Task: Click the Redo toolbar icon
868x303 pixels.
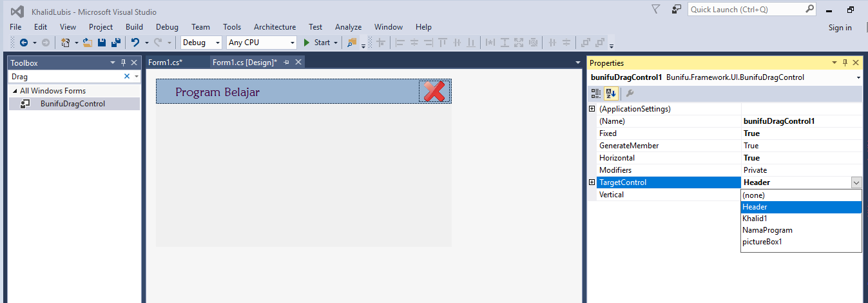Action: point(158,43)
